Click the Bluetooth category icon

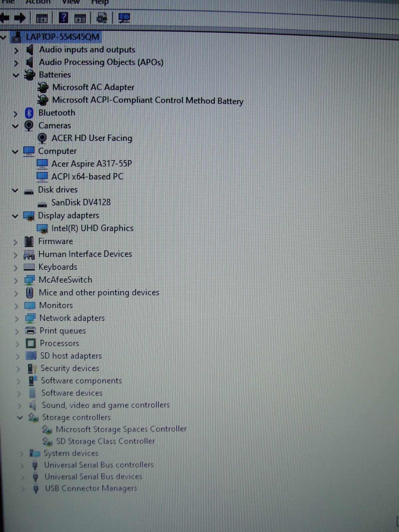click(29, 113)
